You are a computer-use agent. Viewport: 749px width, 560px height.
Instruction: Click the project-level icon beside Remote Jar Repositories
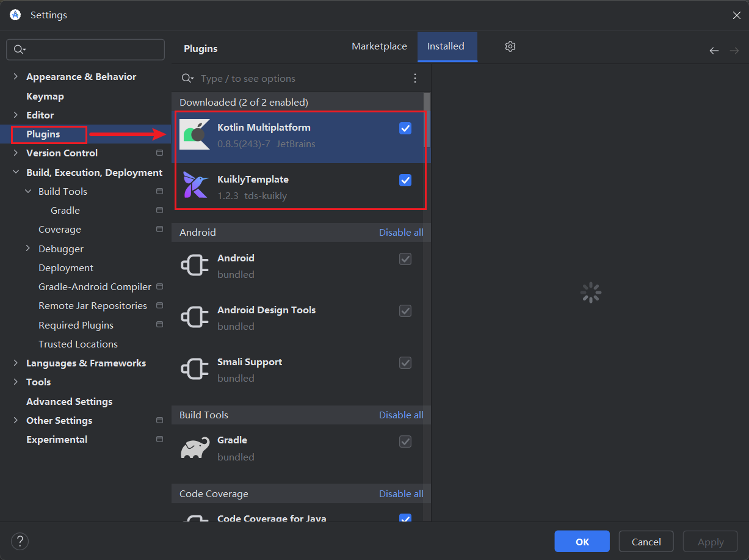pyautogui.click(x=159, y=305)
